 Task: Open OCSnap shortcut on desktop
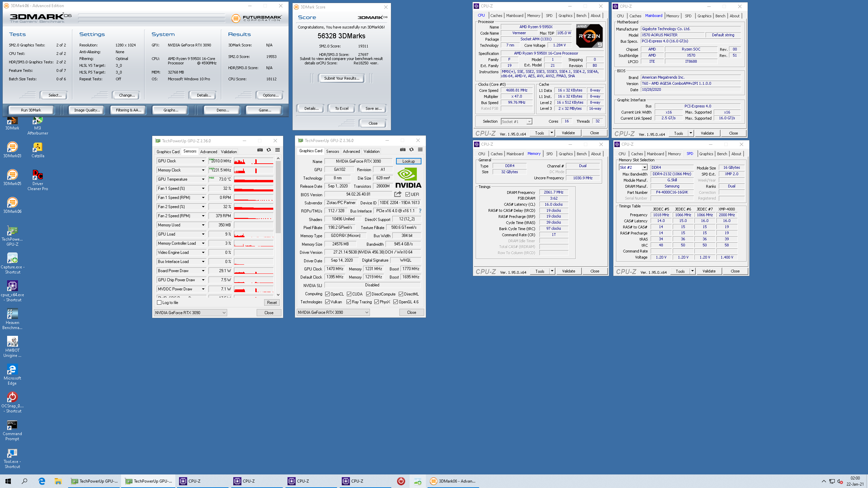(x=12, y=402)
